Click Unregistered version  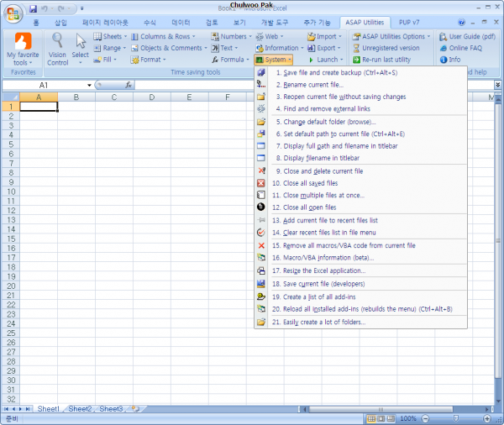pyautogui.click(x=386, y=48)
